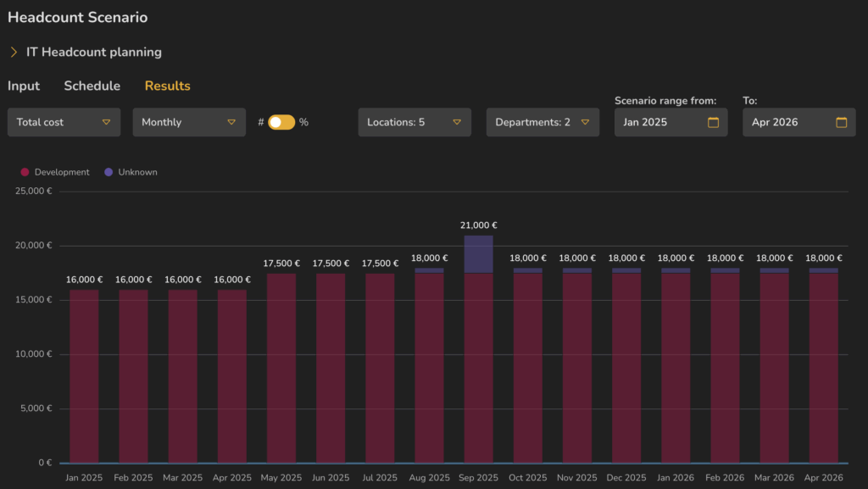Switch to the Schedule tab
The height and width of the screenshot is (489, 868).
(x=92, y=86)
